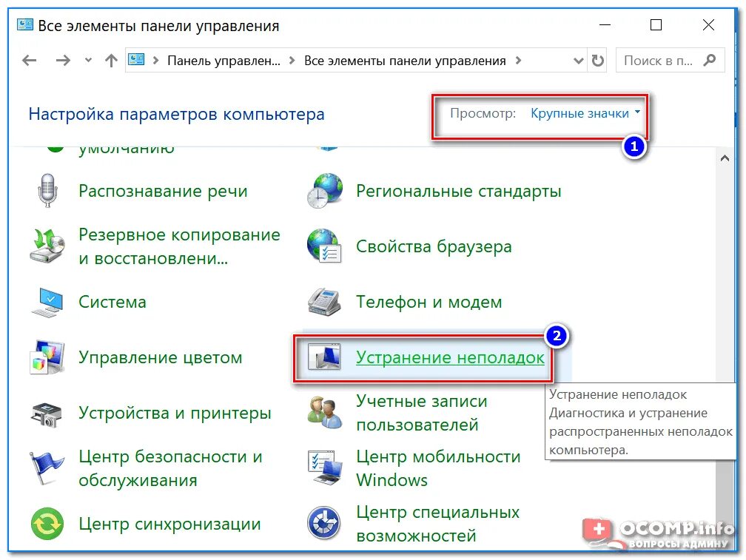Click the Windows Mobility Center laptop icon

point(324,468)
